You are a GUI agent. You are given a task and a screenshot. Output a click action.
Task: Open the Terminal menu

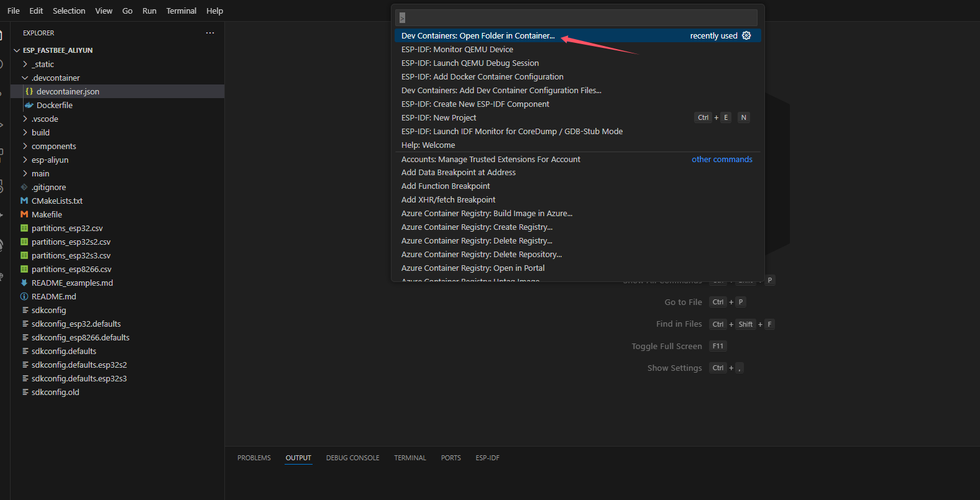coord(181,11)
